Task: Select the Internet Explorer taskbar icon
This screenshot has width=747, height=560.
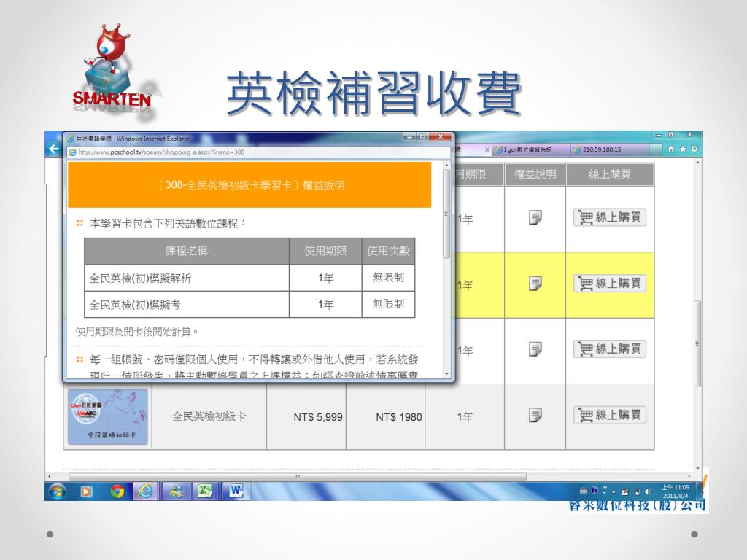Action: click(x=146, y=491)
